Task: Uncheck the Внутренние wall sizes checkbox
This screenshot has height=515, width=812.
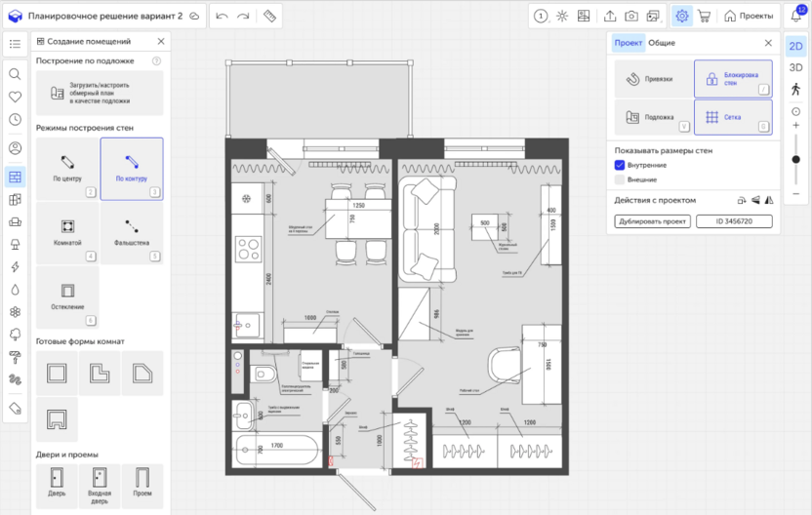Action: click(620, 166)
